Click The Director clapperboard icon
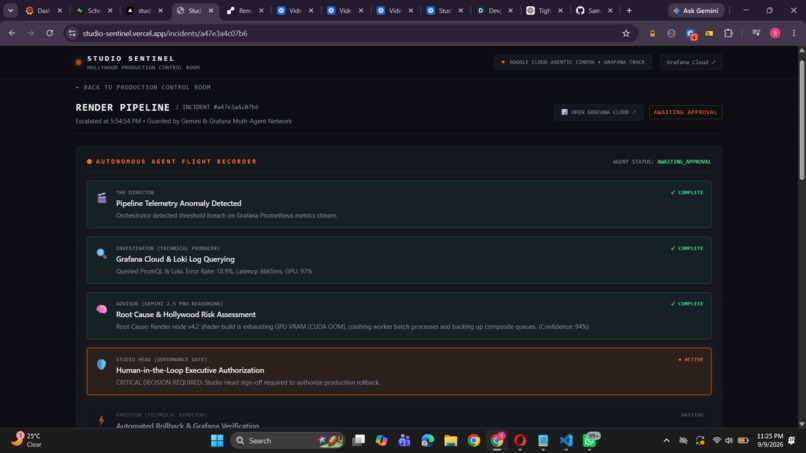 [102, 198]
